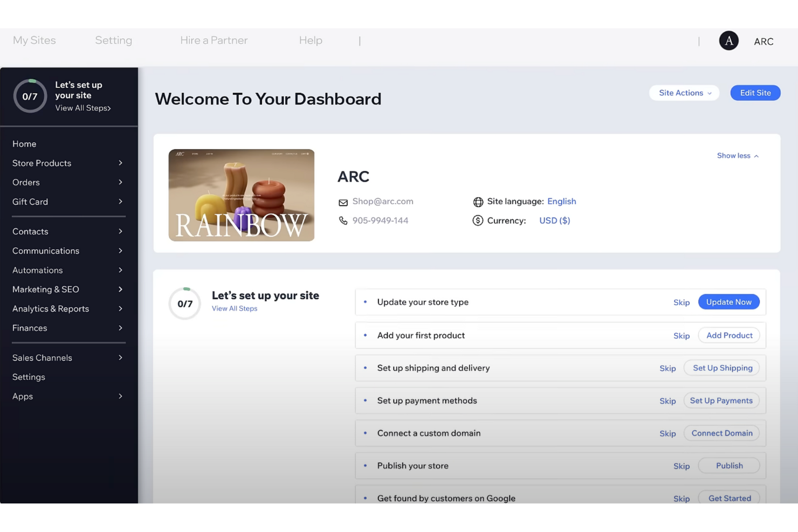Click the globe icon for Site language
Viewport: 798px width, 532px height.
pos(479,202)
